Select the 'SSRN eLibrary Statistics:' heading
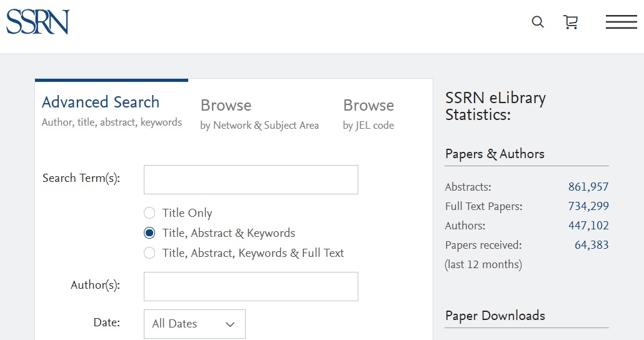Viewport: 644px width, 340px height. pyautogui.click(x=495, y=106)
